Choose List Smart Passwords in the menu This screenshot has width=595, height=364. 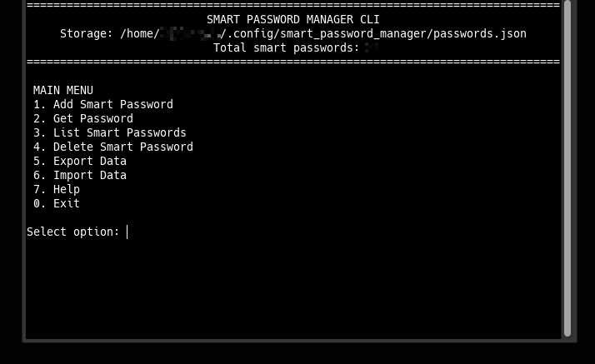pos(110,132)
